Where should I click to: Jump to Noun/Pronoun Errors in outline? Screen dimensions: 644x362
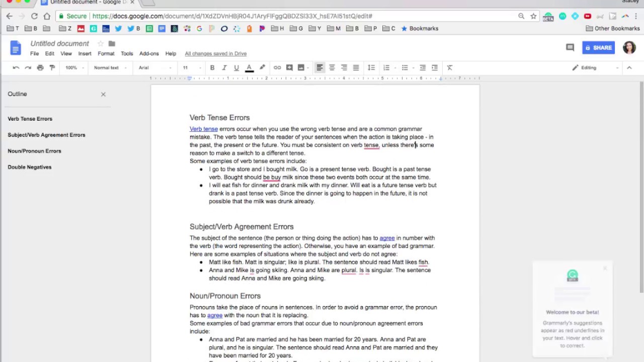coord(34,151)
